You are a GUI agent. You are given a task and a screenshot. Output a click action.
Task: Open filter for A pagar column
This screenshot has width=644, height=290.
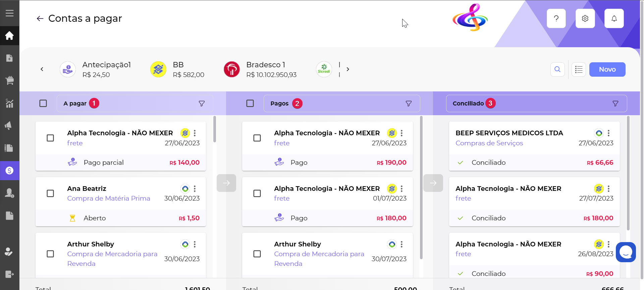point(202,103)
